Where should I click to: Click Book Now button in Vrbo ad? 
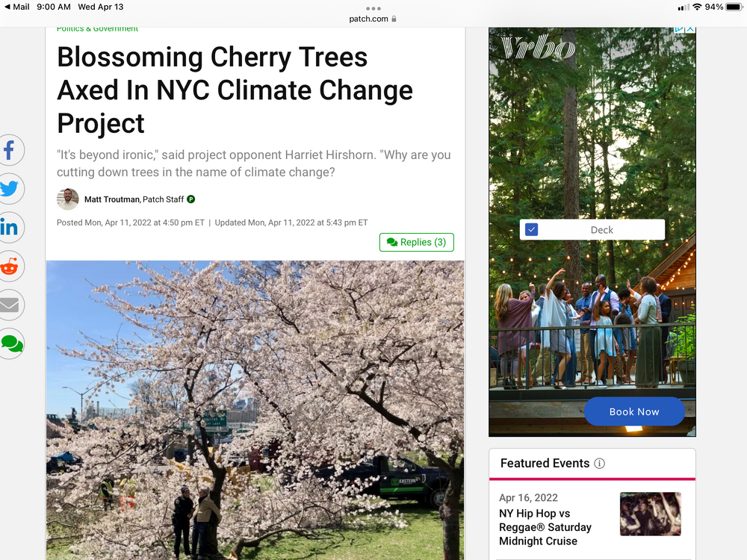(634, 411)
